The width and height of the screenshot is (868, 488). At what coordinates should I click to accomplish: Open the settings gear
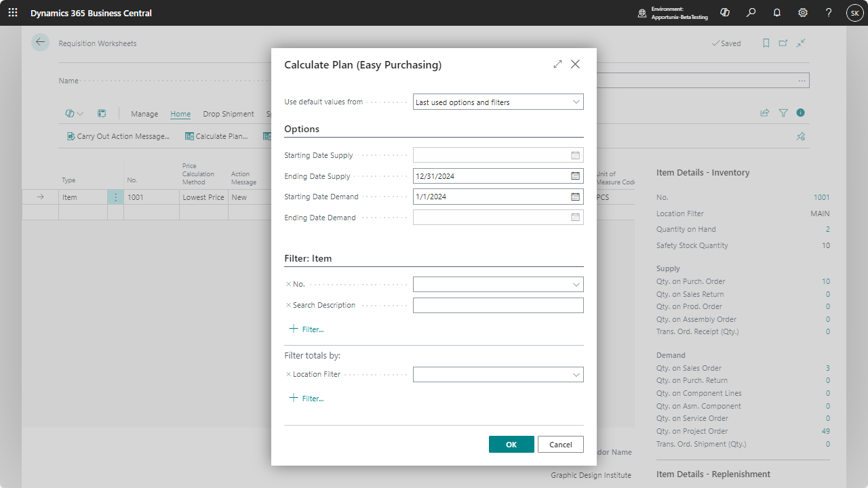[x=803, y=13]
